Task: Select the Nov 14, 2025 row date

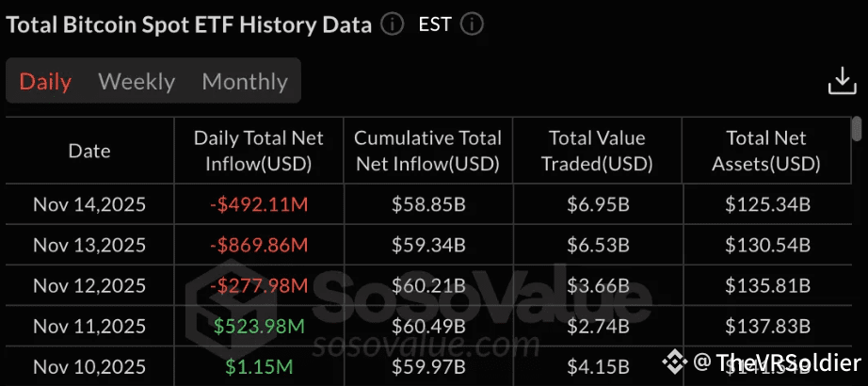Action: pyautogui.click(x=89, y=204)
